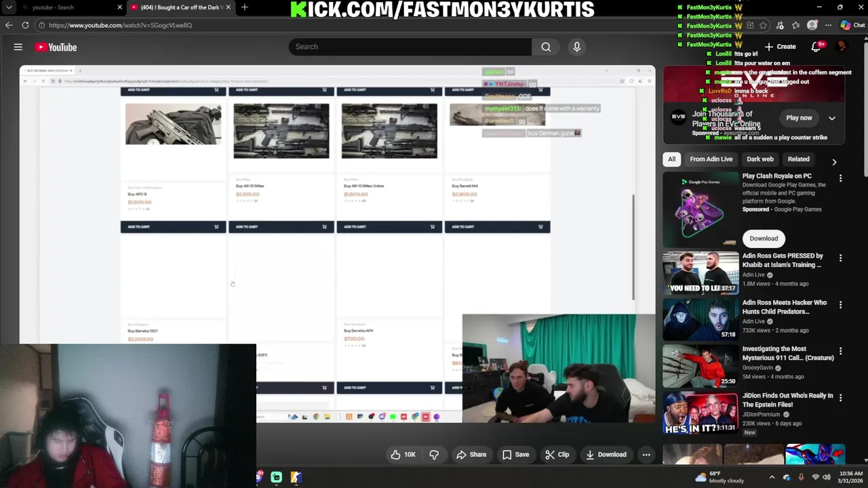Open the browser profile icon
The image size is (868, 488).
[812, 25]
